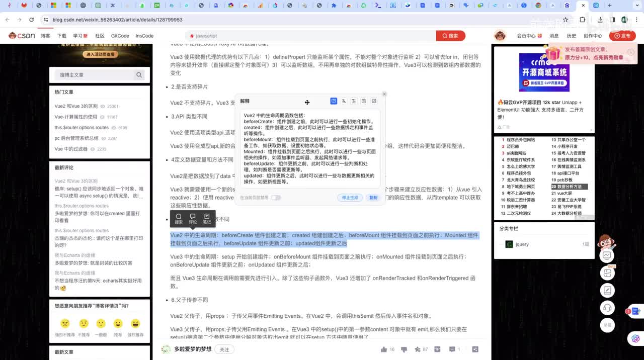Click the red 发布 publish button

tap(622, 36)
